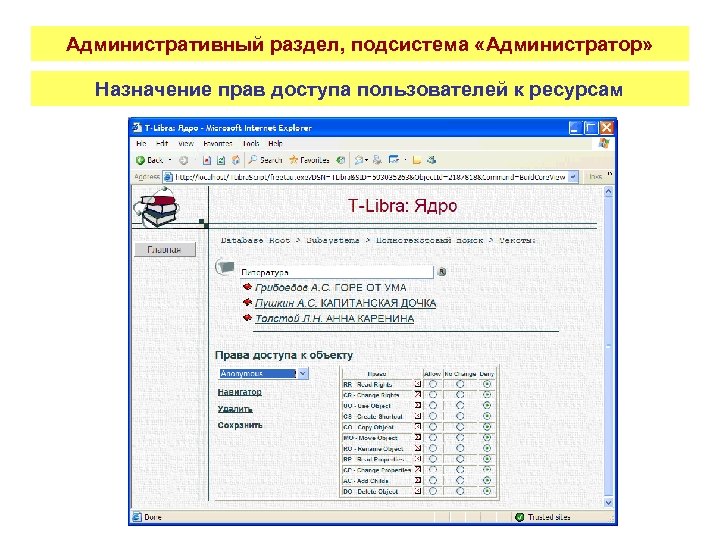The height and width of the screenshot is (540, 720).
Task: Select Deny for Rename Object
Action: (x=487, y=448)
